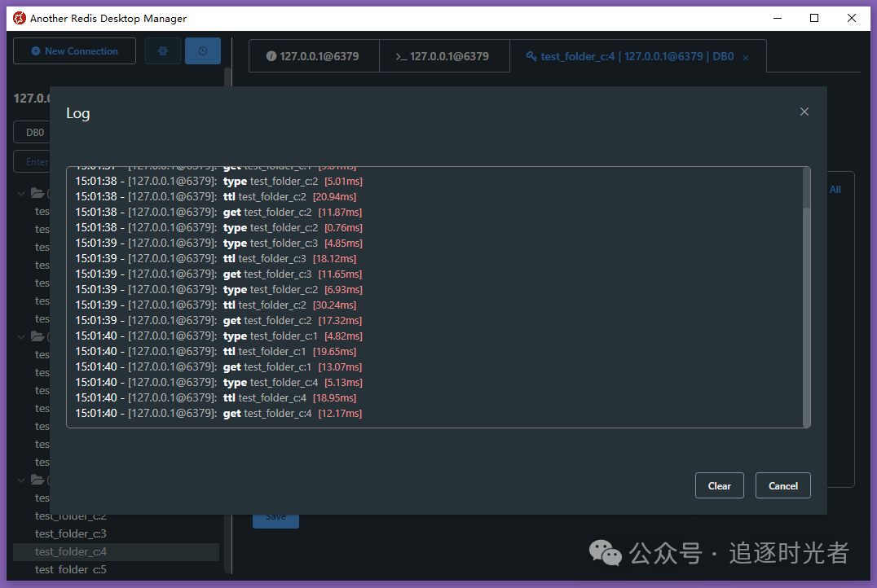Switch to the 127.0.0.1@6379 info tab

coord(314,56)
